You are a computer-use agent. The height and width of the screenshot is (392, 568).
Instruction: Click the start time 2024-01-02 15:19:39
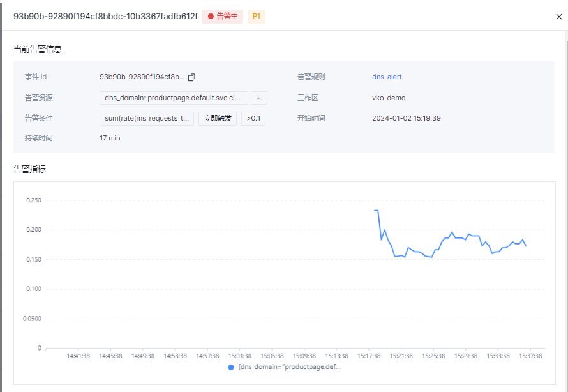coord(407,118)
